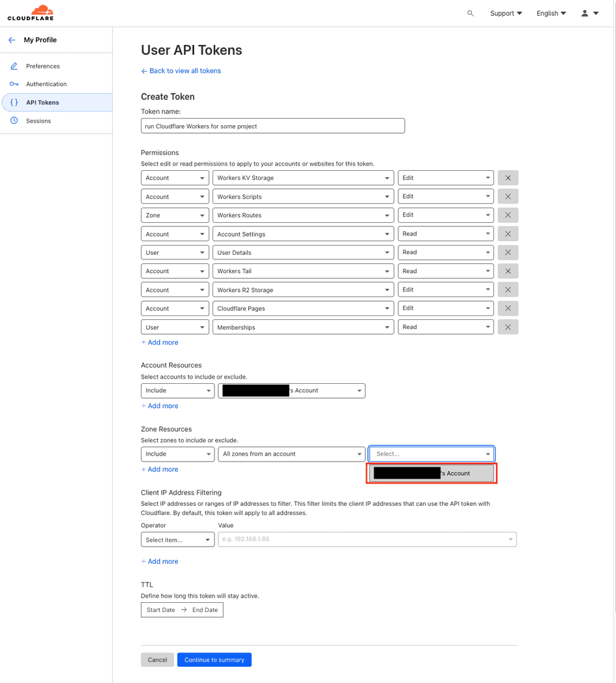Open the TTL Start Date to End Date picker
Image resolution: width=616 pixels, height=683 pixels.
(x=182, y=610)
